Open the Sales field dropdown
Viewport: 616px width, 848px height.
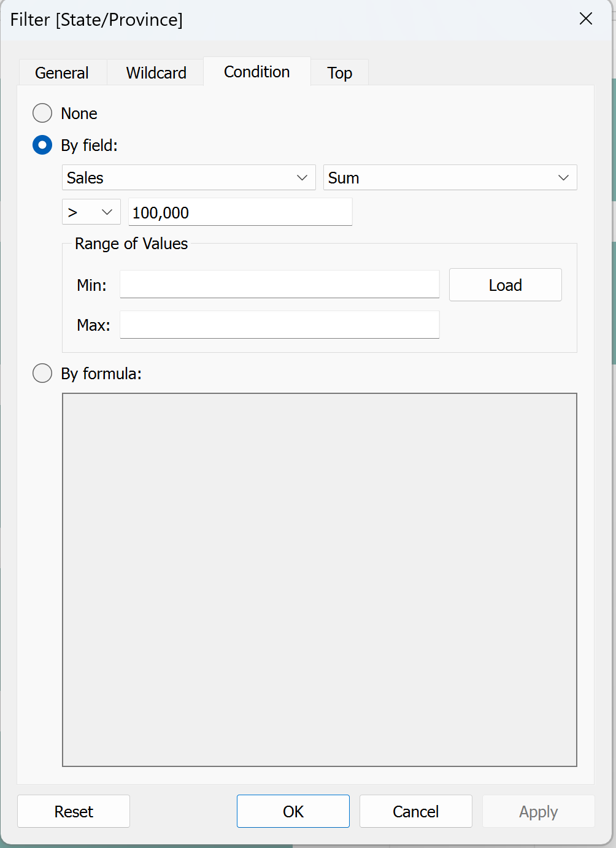pyautogui.click(x=189, y=177)
